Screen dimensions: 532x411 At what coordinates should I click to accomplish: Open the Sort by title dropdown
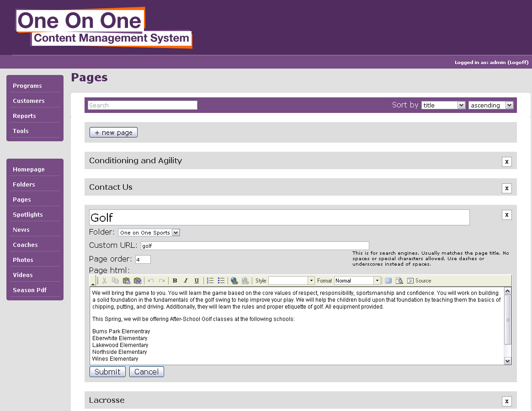tap(443, 105)
